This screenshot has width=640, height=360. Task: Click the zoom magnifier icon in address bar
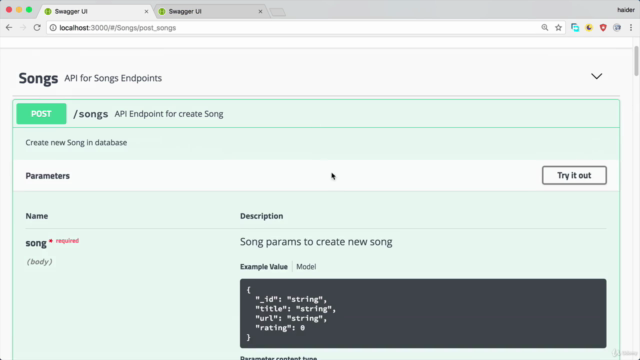544,28
